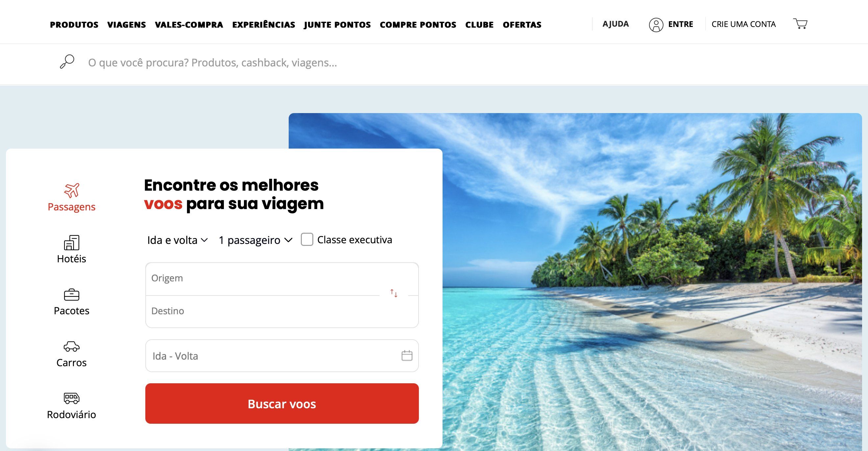Open the AJUDA help link
The height and width of the screenshot is (451, 868).
pyautogui.click(x=615, y=24)
